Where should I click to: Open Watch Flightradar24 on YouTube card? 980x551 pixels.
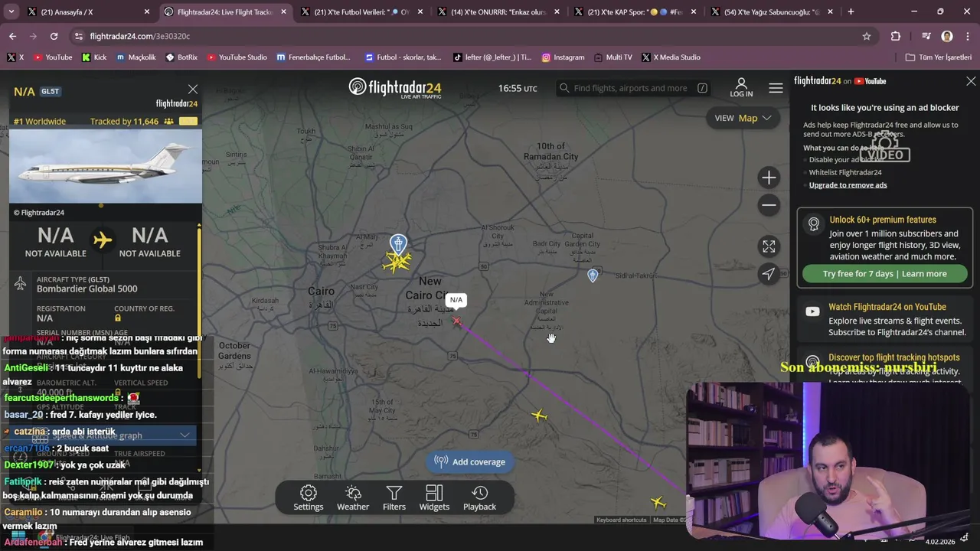point(884,319)
